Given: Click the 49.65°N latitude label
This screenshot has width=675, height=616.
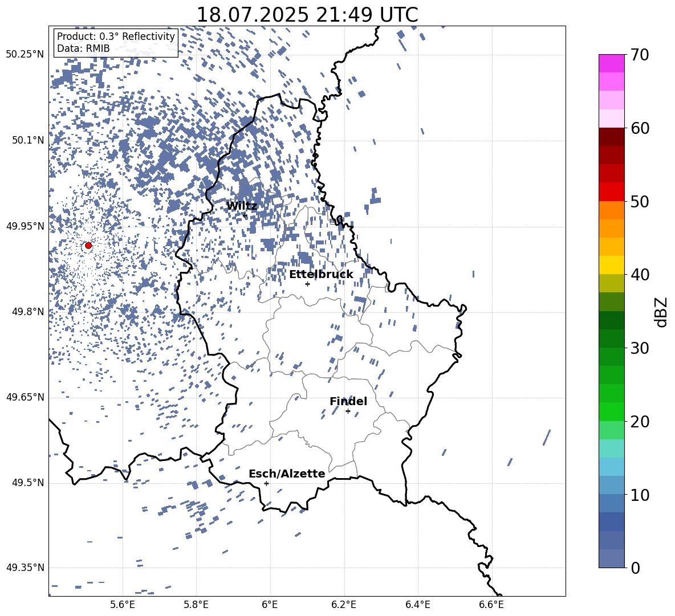Looking at the screenshot, I should 25,397.
